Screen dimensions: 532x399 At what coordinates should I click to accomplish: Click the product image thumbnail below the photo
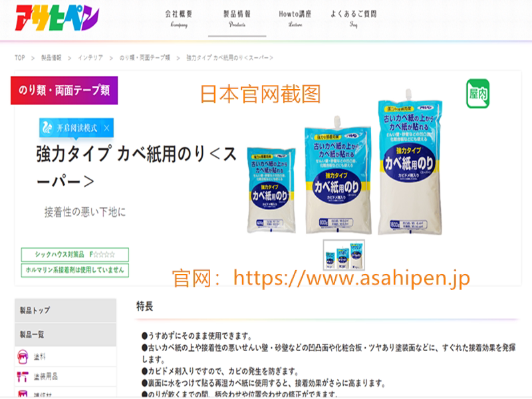click(x=344, y=255)
